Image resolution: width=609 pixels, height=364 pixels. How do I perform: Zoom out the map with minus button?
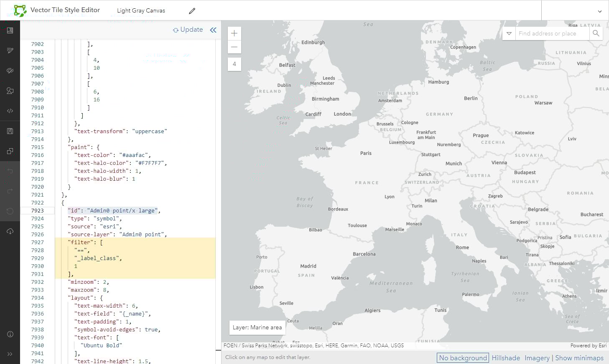(x=234, y=47)
